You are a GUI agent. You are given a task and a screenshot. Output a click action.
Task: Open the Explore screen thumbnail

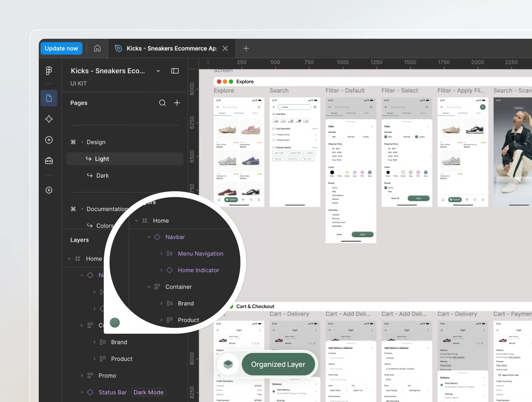(239, 152)
